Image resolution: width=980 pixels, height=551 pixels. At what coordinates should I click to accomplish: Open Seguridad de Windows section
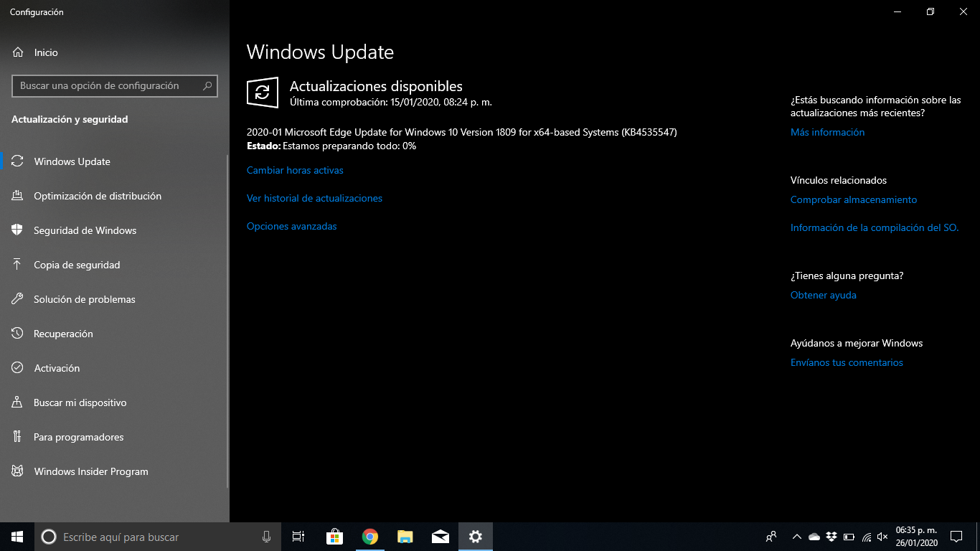coord(115,230)
